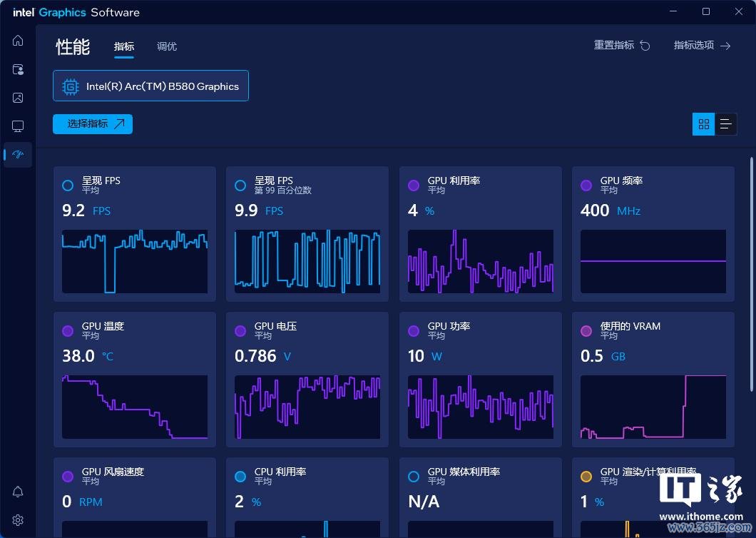
Task: Click the GPU 媒体利用率 card title
Action: [464, 472]
